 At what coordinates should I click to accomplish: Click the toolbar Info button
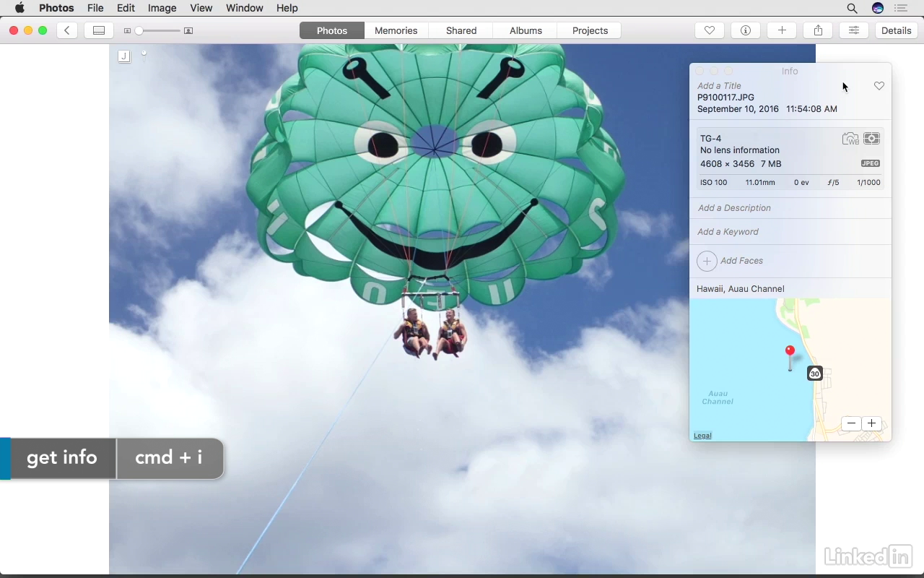(746, 30)
